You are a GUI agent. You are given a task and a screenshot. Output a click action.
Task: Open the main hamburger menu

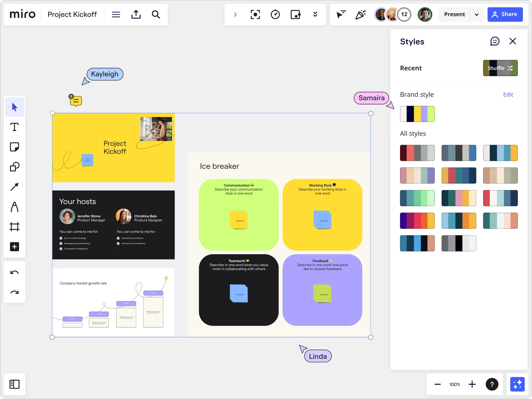116,15
